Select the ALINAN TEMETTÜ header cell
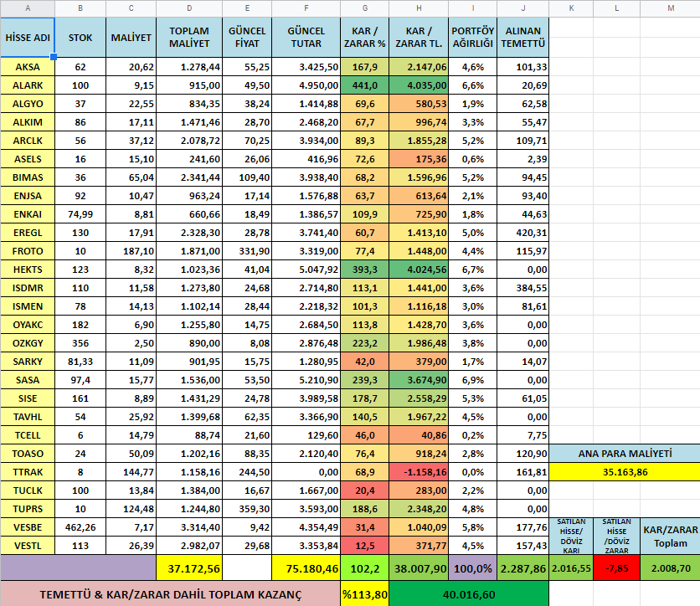This screenshot has height=606, width=700. (522, 38)
